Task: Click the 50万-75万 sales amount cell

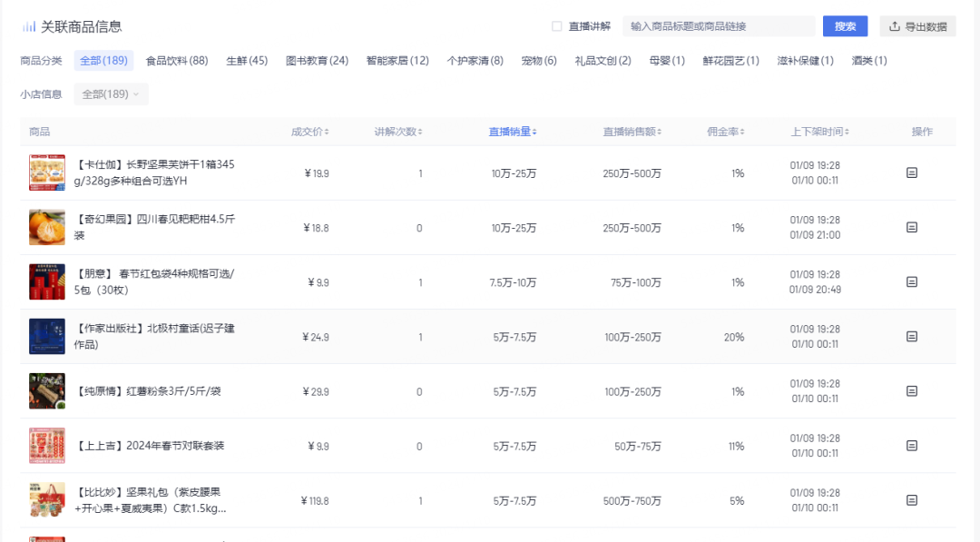Action: click(x=638, y=447)
